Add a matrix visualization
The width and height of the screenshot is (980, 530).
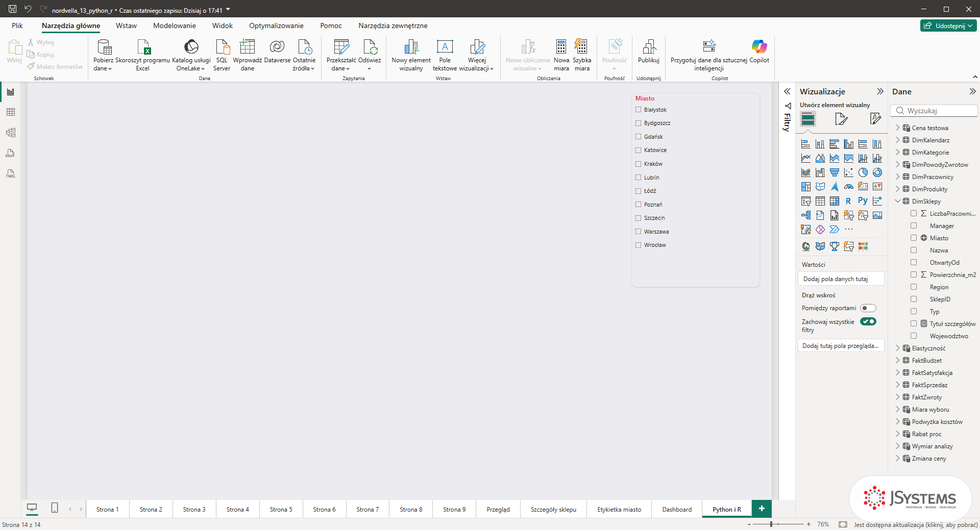[x=834, y=201]
